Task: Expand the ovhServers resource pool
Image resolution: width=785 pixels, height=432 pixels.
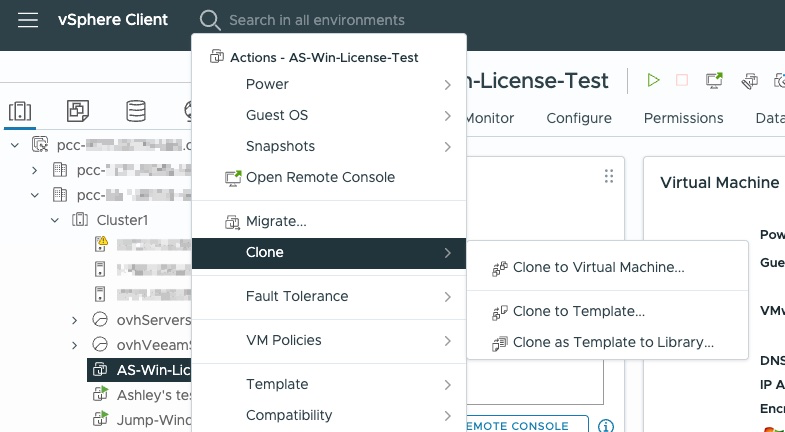Action: [75, 320]
